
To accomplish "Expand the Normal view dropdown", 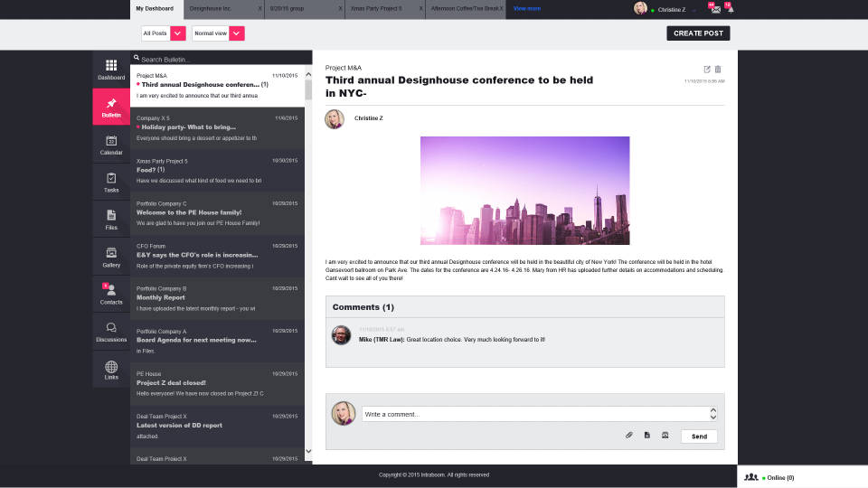I will click(236, 33).
